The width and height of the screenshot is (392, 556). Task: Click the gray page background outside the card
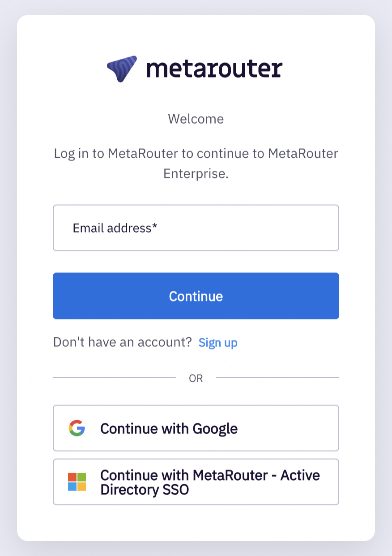pyautogui.click(x=8, y=278)
